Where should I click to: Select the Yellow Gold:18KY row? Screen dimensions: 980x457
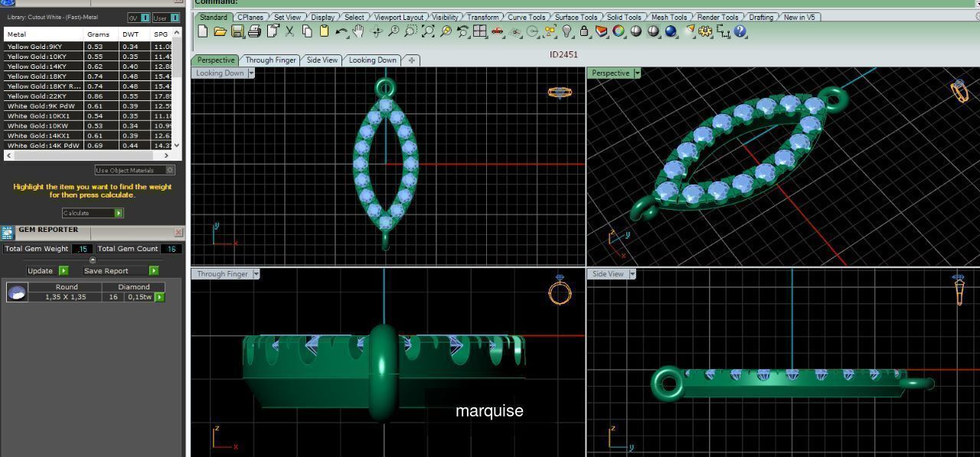(88, 77)
